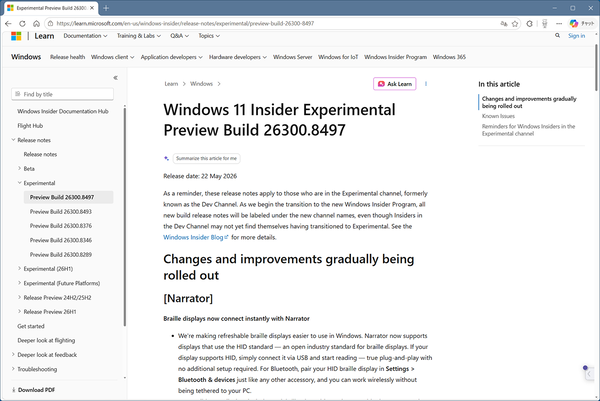
Task: Close the Experimental Preview Build tab
Action: (92, 8)
